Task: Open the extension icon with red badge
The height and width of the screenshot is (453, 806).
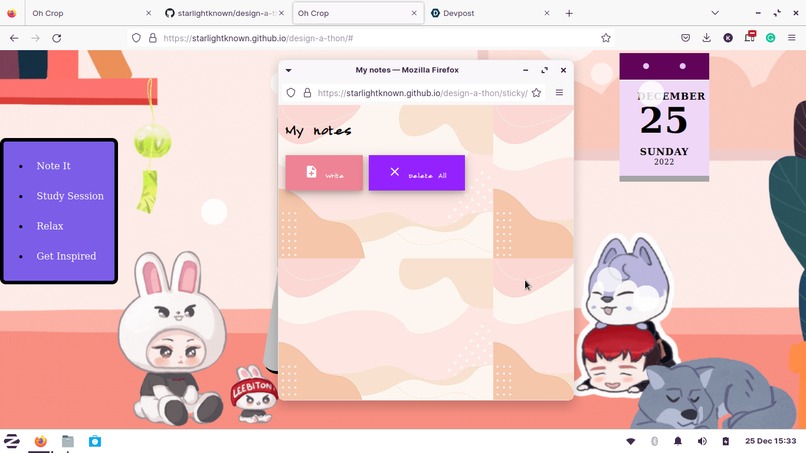Action: (749, 37)
